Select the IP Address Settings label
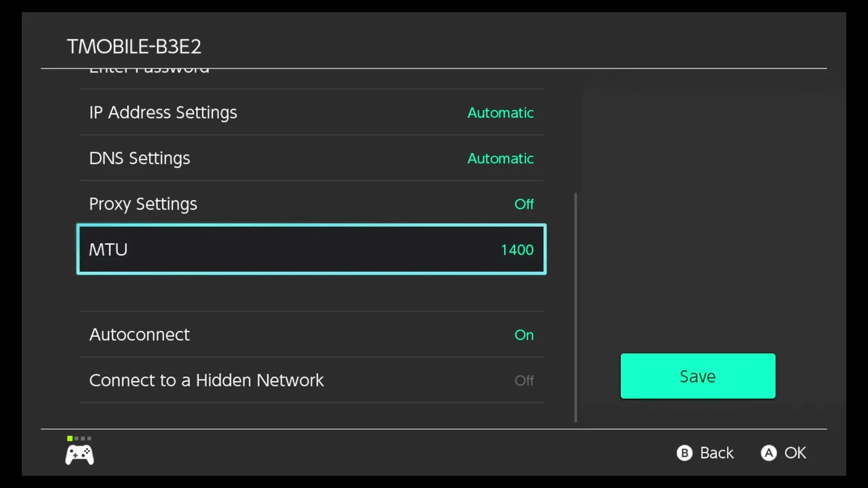 click(163, 113)
